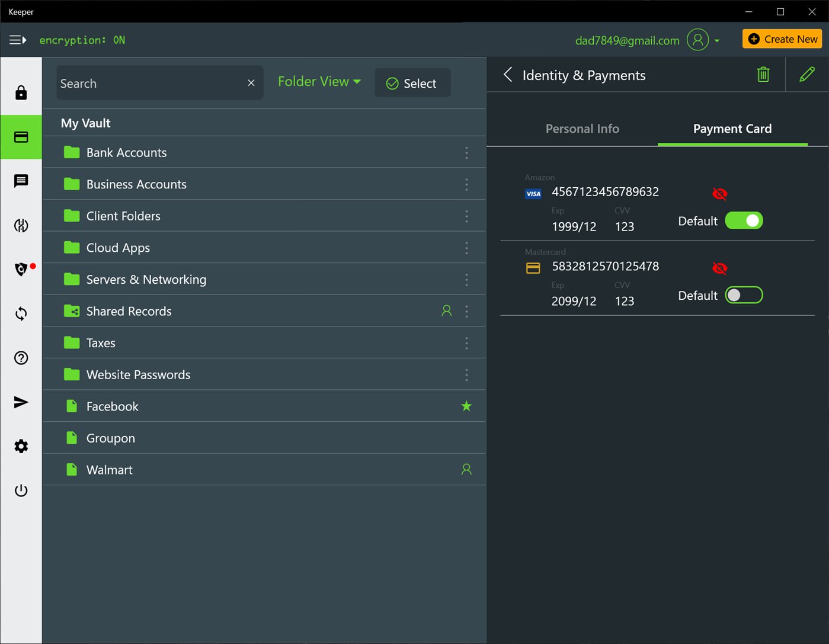Click the Facebook favorite star icon
Viewport: 829px width, 644px height.
click(x=466, y=406)
